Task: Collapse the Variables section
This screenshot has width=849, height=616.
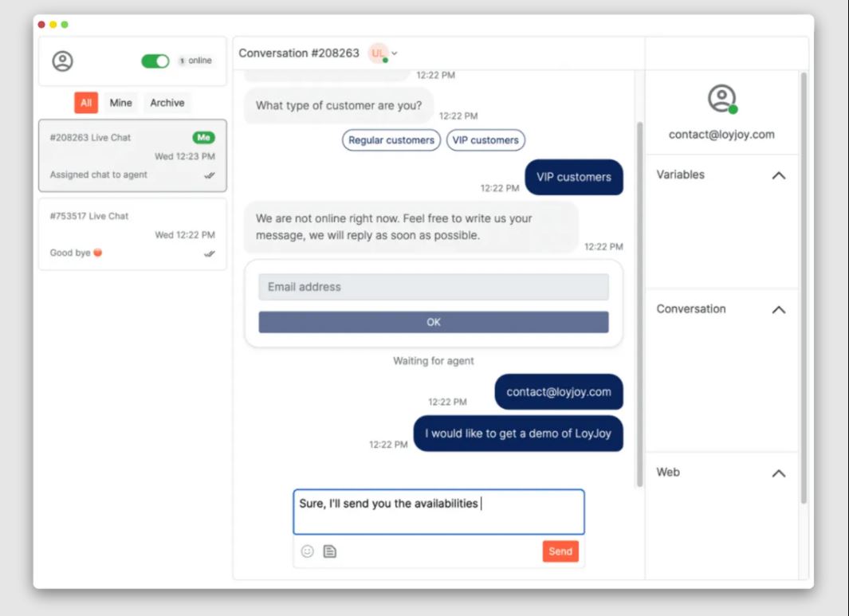Action: [778, 175]
